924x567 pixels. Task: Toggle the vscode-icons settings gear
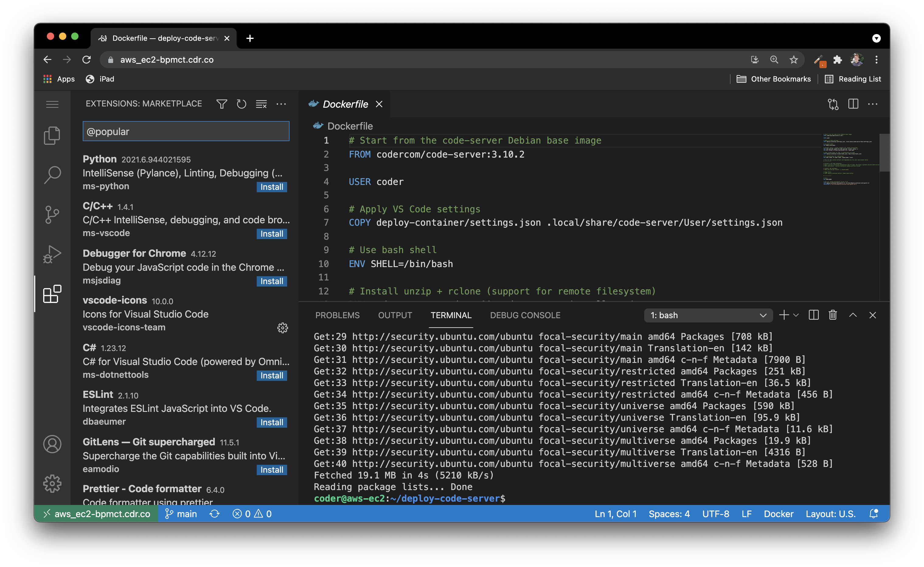pos(283,327)
